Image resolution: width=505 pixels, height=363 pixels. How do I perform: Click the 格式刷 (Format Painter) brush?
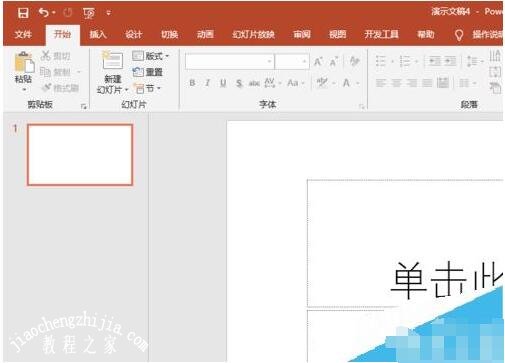[60, 88]
